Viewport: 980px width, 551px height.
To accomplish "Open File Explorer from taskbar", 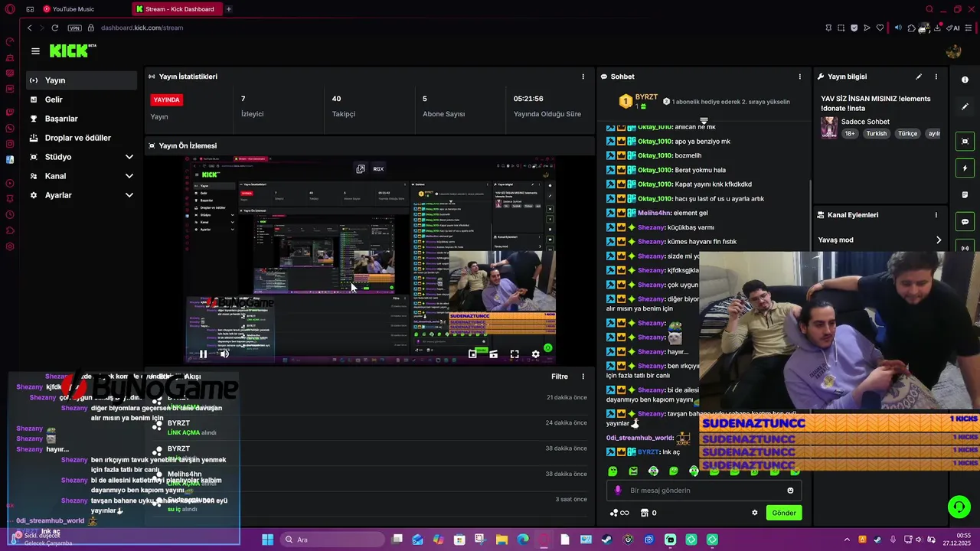I will coord(501,540).
